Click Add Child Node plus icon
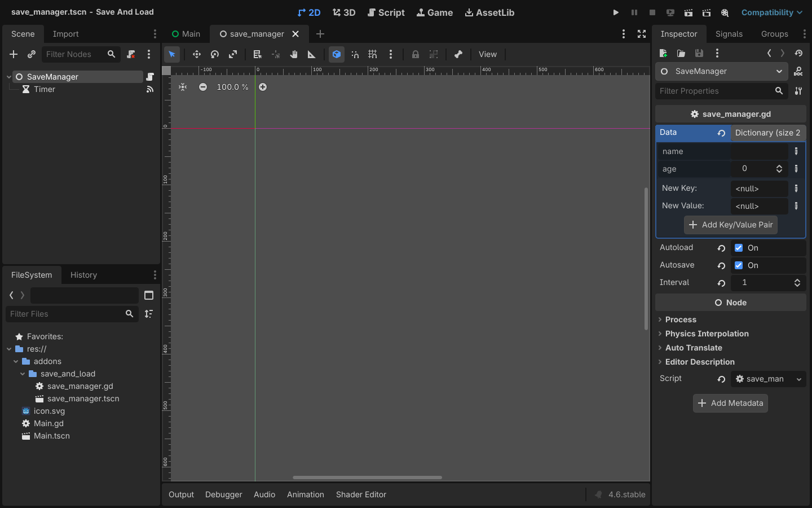 pos(14,54)
